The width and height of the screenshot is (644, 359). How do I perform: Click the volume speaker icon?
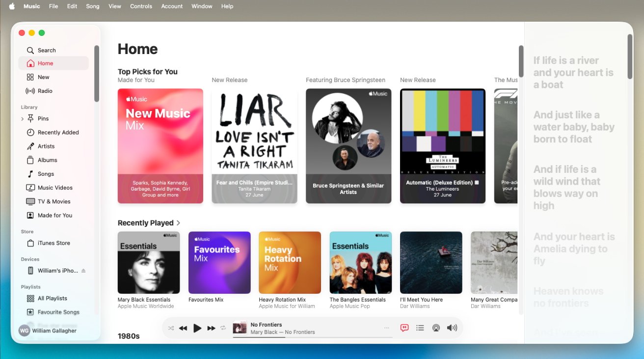click(x=452, y=328)
